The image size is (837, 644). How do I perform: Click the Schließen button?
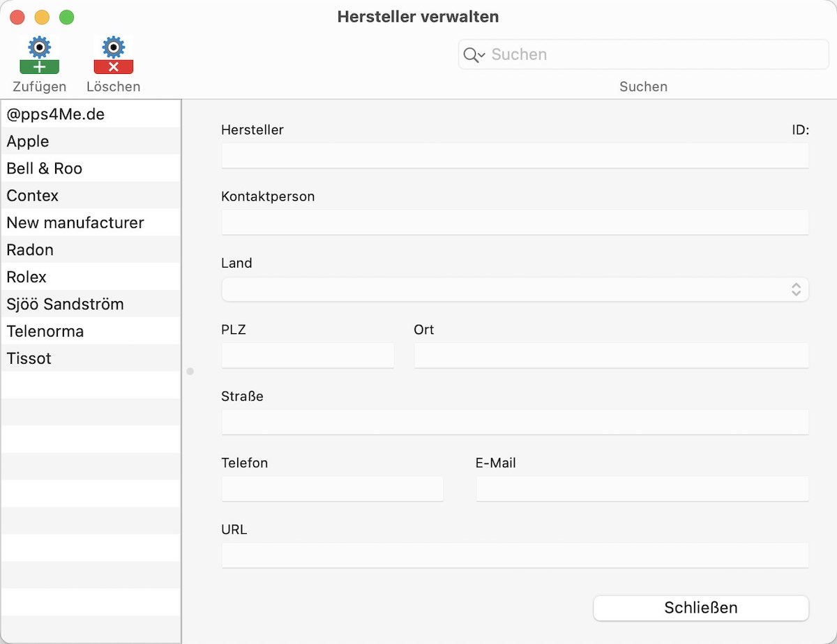(x=701, y=608)
